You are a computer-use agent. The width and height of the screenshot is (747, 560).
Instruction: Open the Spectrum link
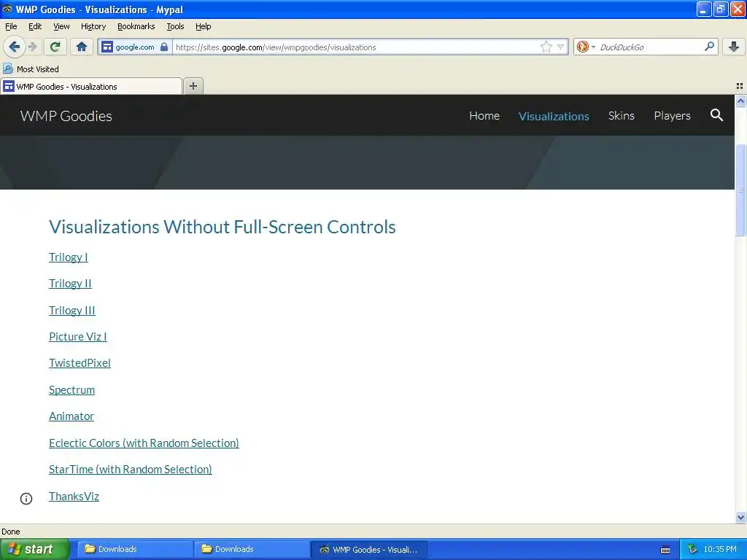[71, 390]
